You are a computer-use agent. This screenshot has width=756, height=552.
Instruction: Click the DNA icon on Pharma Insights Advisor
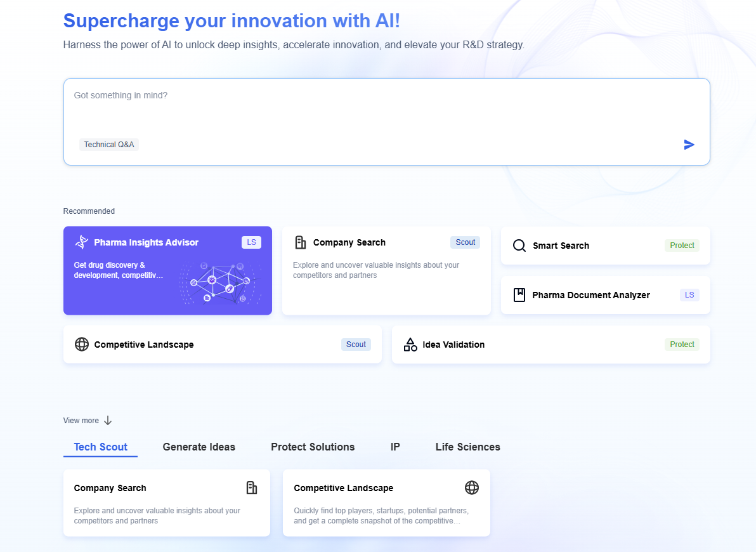point(81,242)
